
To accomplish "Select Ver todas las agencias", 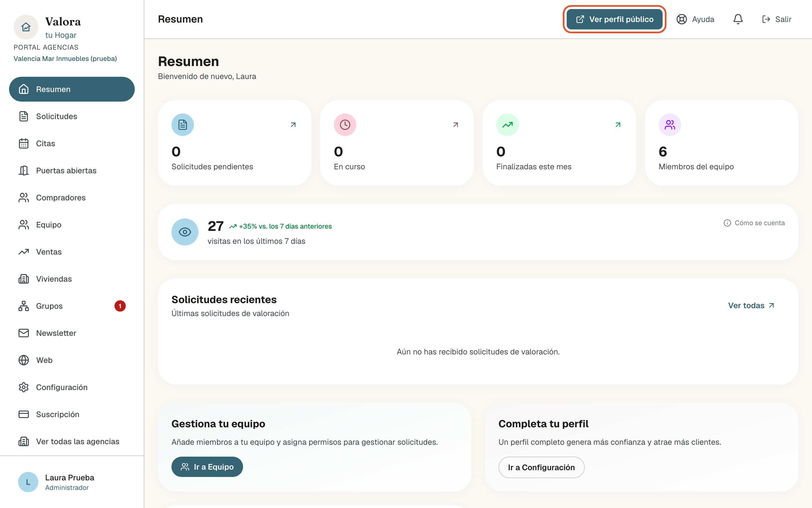I will coord(72,441).
